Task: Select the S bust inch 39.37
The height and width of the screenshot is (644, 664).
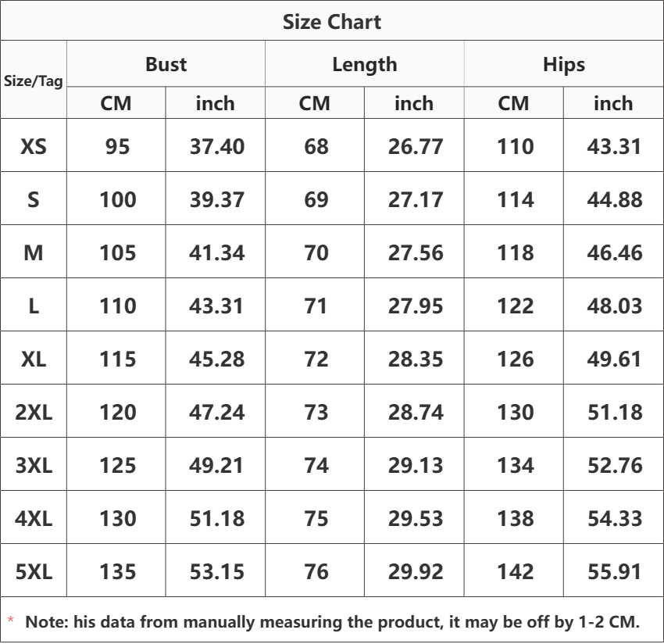Action: [217, 199]
